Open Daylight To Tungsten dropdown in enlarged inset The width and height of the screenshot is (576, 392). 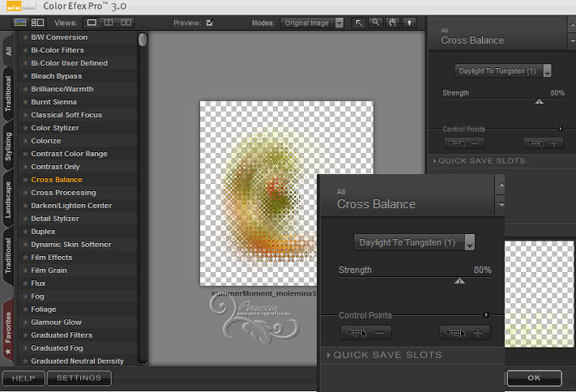414,242
